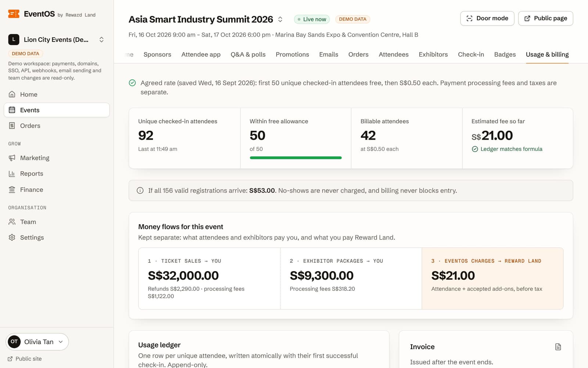
Task: Click the Ledger matches formula check icon
Action: 475,149
